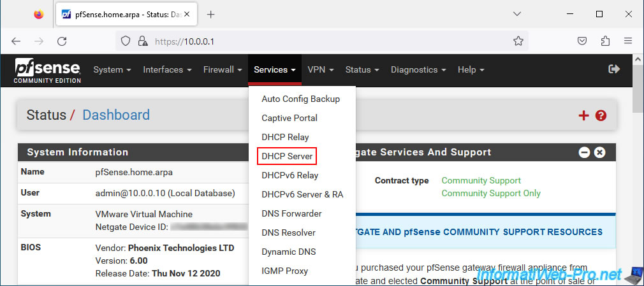Select DHCPv6 Server & RA
The width and height of the screenshot is (644, 286).
(302, 194)
